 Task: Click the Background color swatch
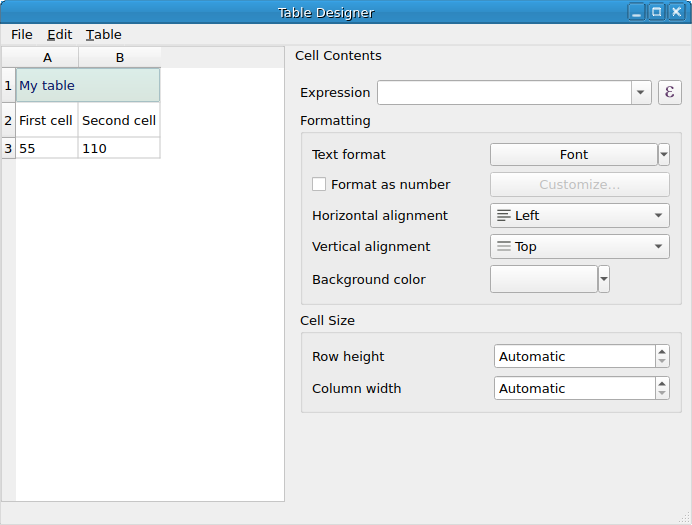click(543, 280)
